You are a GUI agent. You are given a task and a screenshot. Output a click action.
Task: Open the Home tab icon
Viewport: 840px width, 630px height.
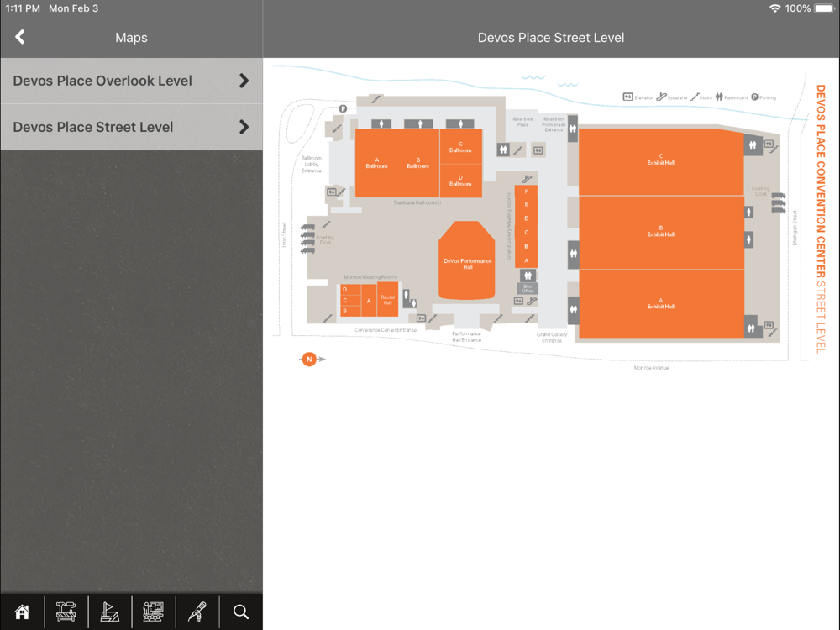point(22,612)
